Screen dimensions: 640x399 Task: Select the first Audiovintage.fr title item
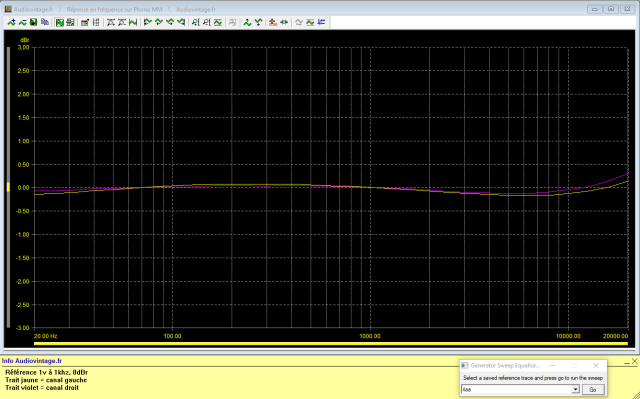33,9
